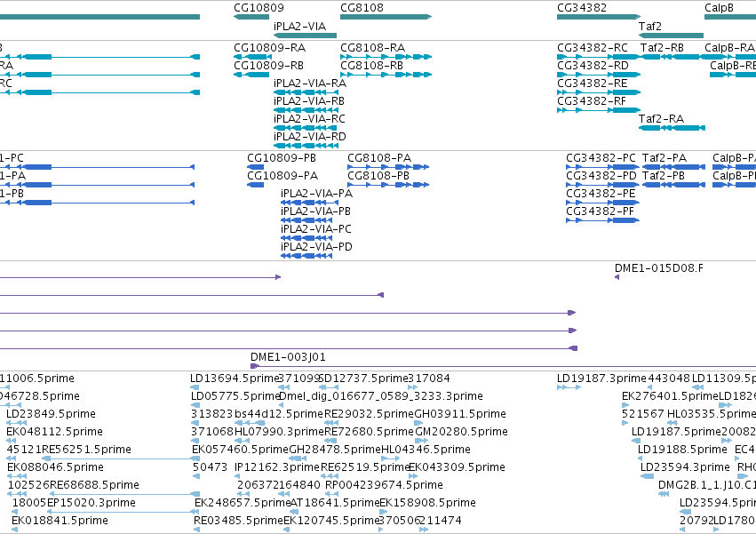Screen dimensions: 756x534
Task: Click the CG8108 gene arrow glyph
Action: pyautogui.click(x=386, y=17)
